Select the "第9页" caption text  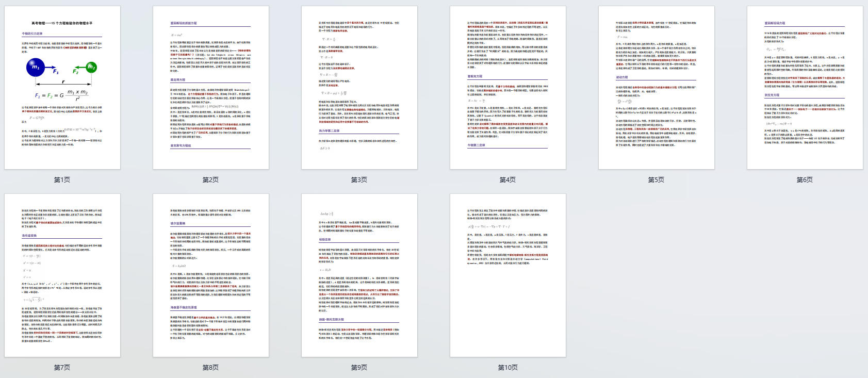(x=359, y=368)
